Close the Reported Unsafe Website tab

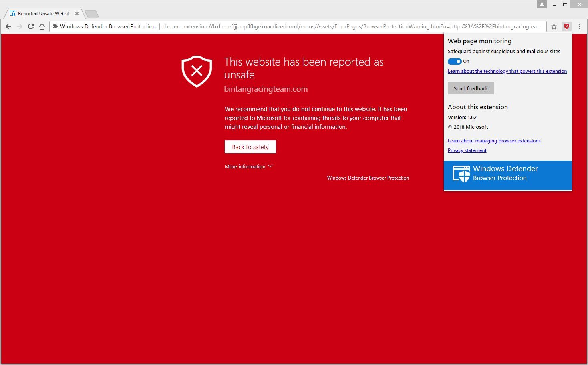tap(77, 14)
